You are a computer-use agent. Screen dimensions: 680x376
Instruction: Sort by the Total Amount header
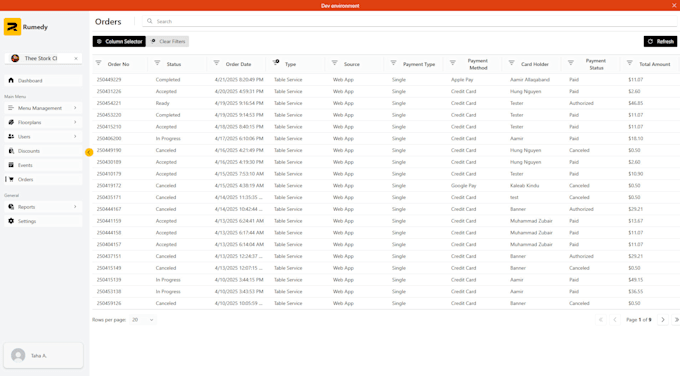coord(654,64)
